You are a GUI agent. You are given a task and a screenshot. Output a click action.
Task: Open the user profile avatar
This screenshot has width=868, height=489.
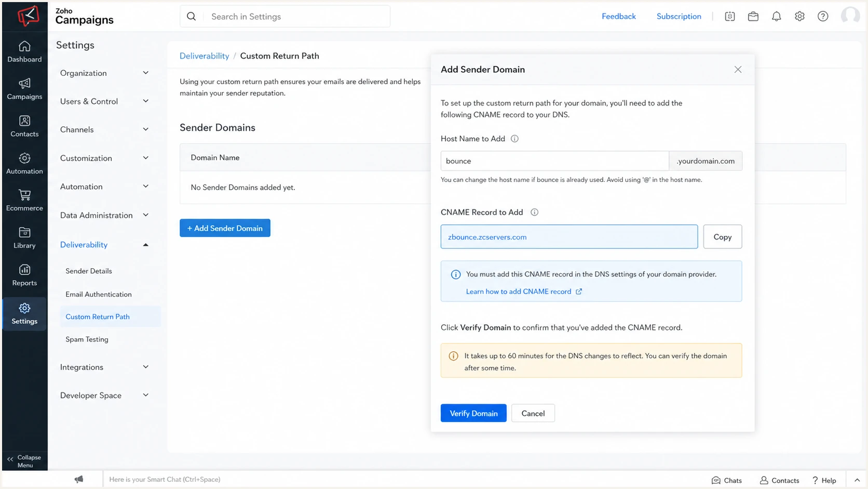pos(850,16)
